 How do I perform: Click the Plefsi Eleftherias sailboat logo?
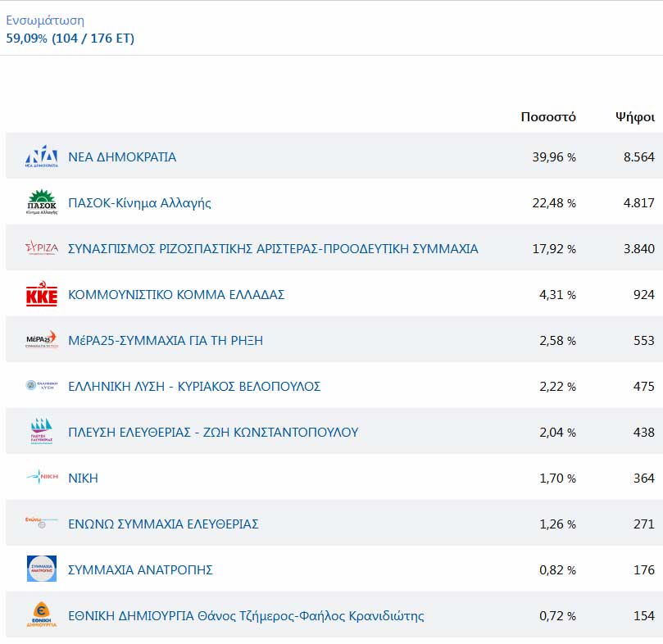pyautogui.click(x=42, y=431)
